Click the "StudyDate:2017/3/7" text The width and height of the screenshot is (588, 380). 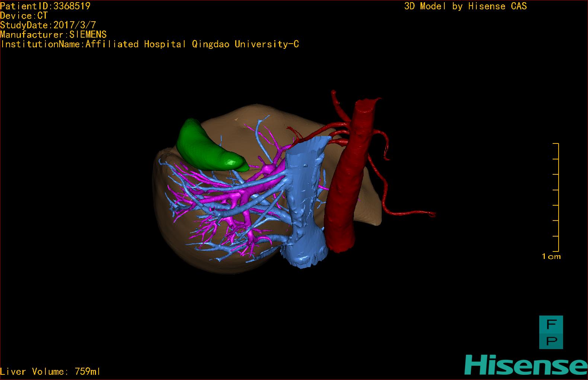pos(48,25)
